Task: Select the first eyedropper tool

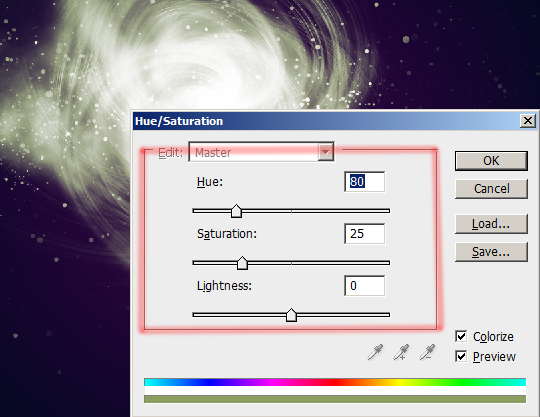Action: (375, 352)
